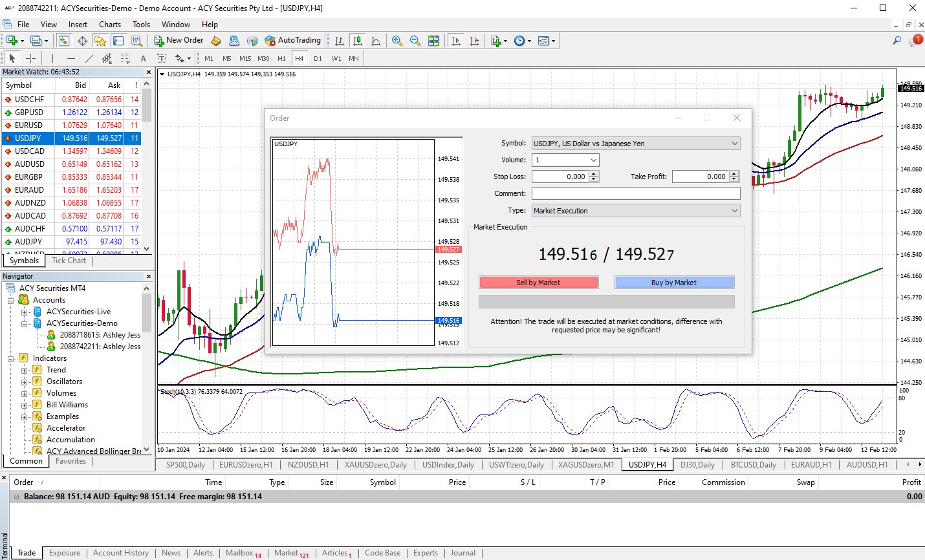Click the crosshair cursor tool
The height and width of the screenshot is (560, 925).
point(30,58)
